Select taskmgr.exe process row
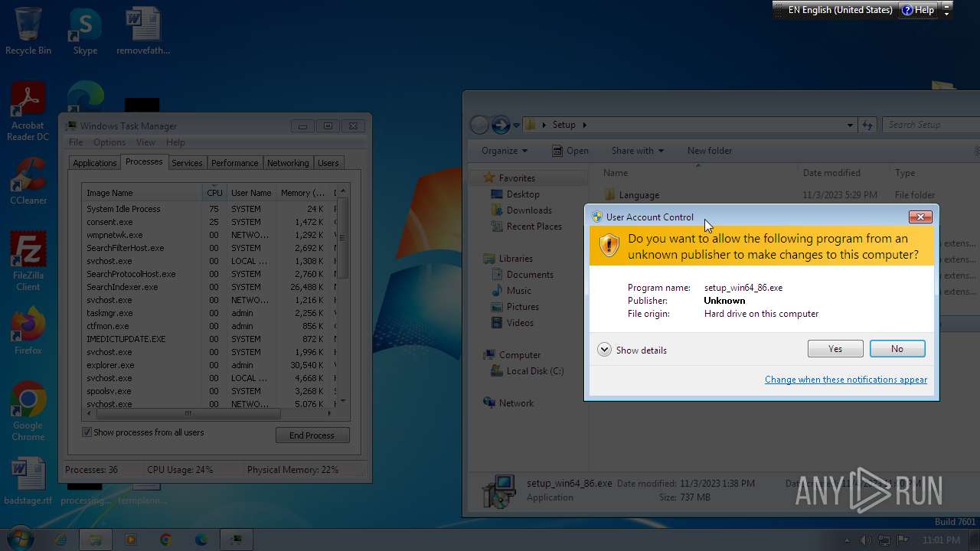The height and width of the screenshot is (551, 980). (209, 313)
